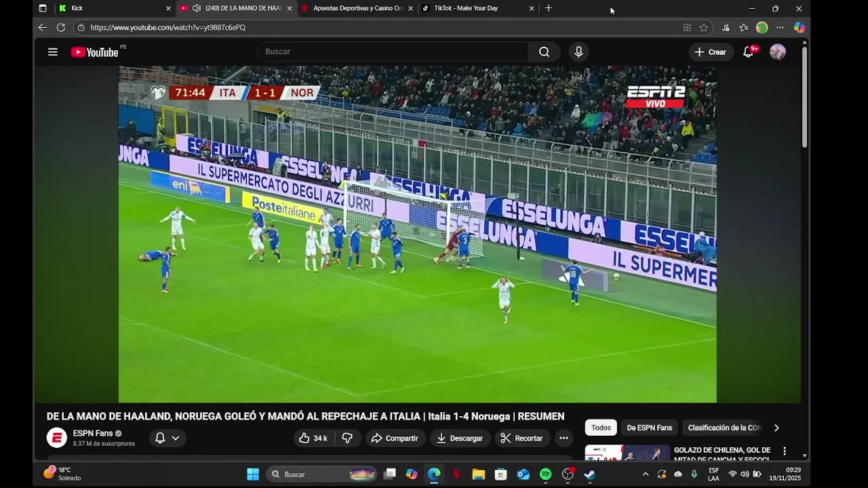The width and height of the screenshot is (868, 488).
Task: Switch to the Apuestas Deportivas y Casino tab
Action: pos(357,8)
